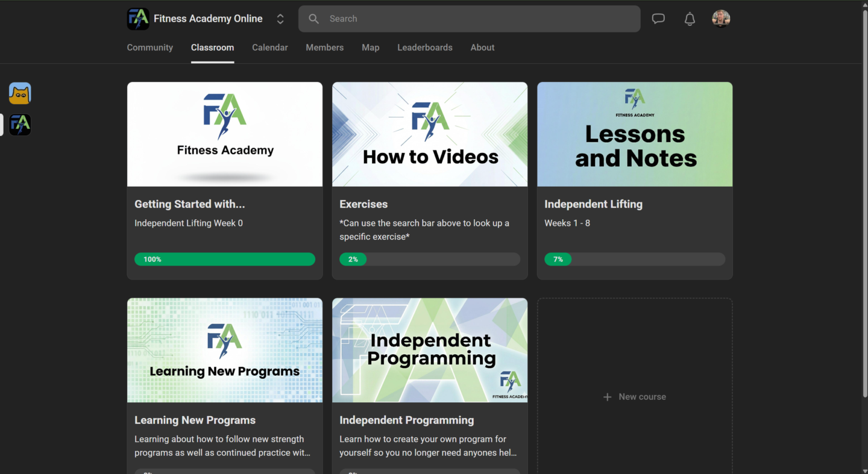View the Leaderboards tab
This screenshot has height=474, width=868.
[425, 48]
